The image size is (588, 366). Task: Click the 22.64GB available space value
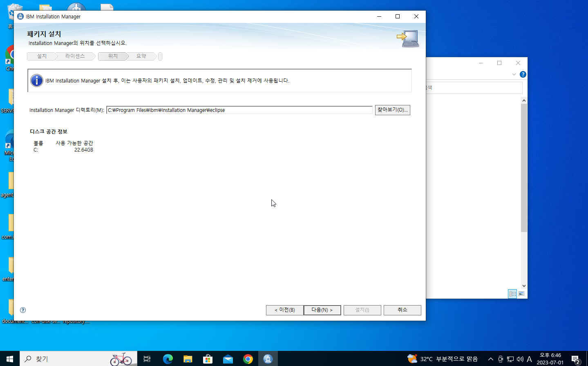(x=84, y=150)
